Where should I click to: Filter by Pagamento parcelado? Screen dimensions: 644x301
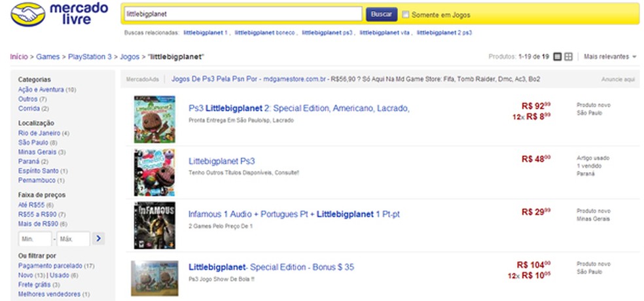[50, 266]
